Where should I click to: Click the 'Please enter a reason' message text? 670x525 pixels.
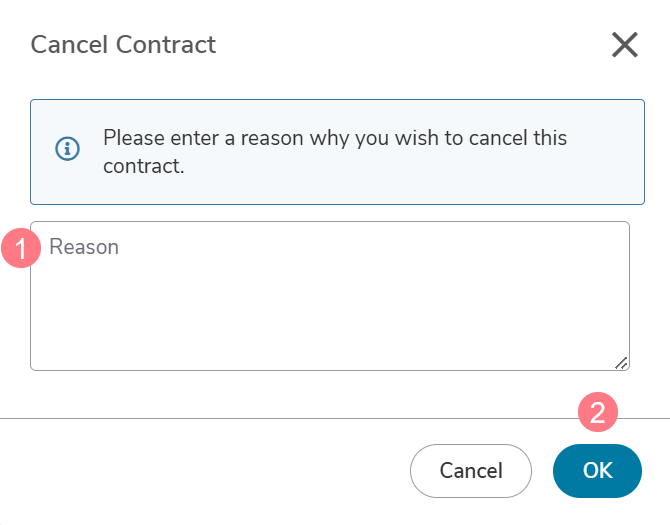(x=335, y=152)
